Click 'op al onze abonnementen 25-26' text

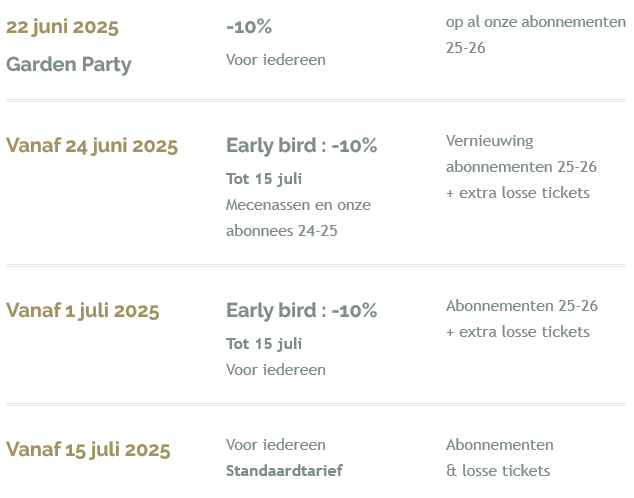pyautogui.click(x=535, y=34)
